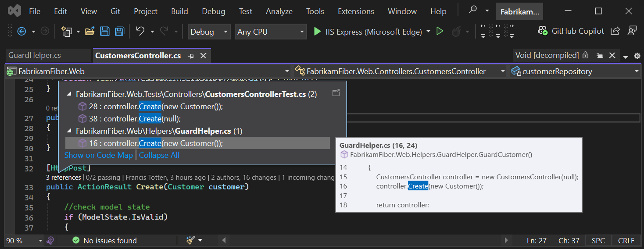This screenshot has width=644, height=249.
Task: Open the Debug configuration dropdown
Action: (209, 32)
